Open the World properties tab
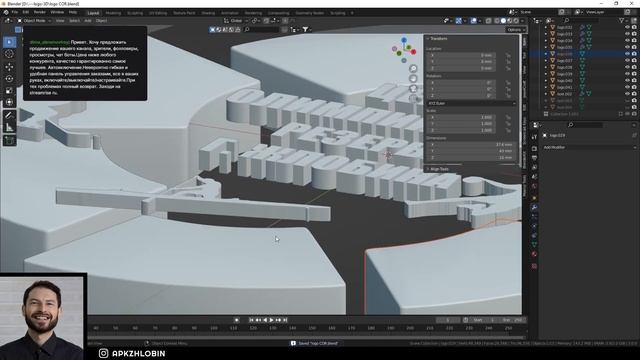Screen dimensions: 640x360 [534, 186]
